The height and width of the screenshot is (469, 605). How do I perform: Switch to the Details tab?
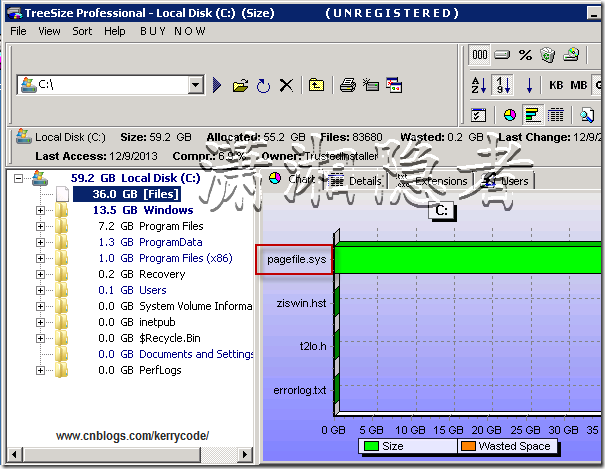(355, 181)
